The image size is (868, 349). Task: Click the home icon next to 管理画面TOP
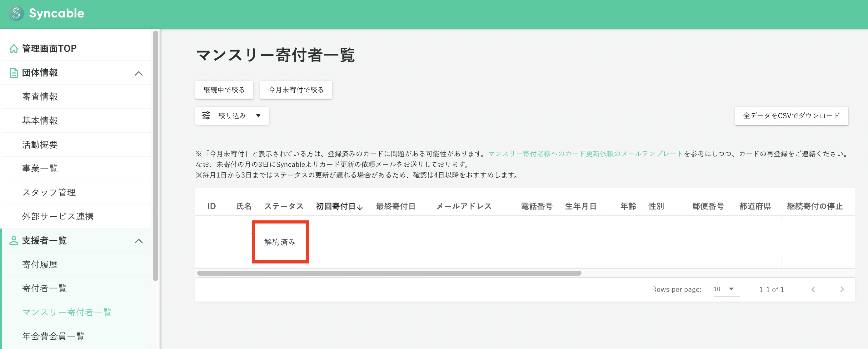[13, 48]
